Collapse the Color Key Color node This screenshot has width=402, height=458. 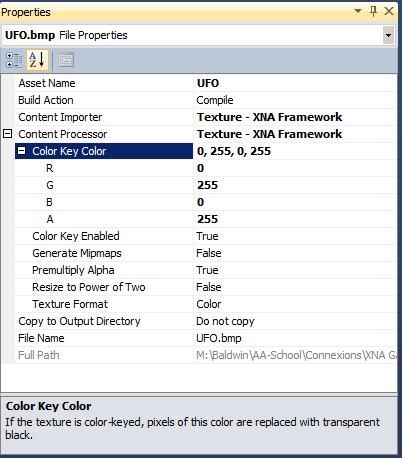pyautogui.click(x=21, y=151)
